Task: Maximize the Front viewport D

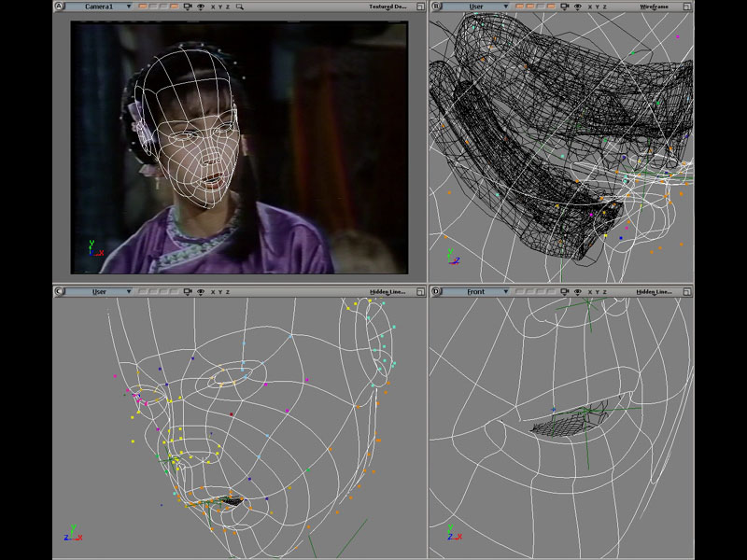Action: click(x=688, y=292)
